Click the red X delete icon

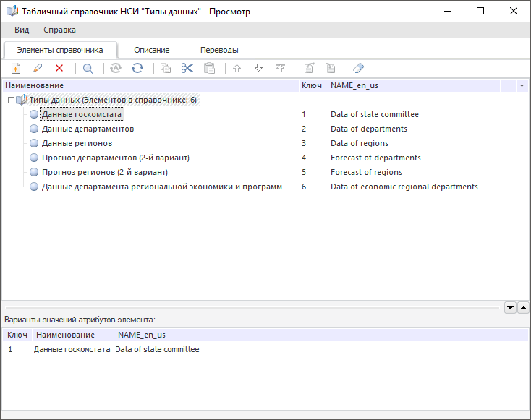(x=59, y=69)
